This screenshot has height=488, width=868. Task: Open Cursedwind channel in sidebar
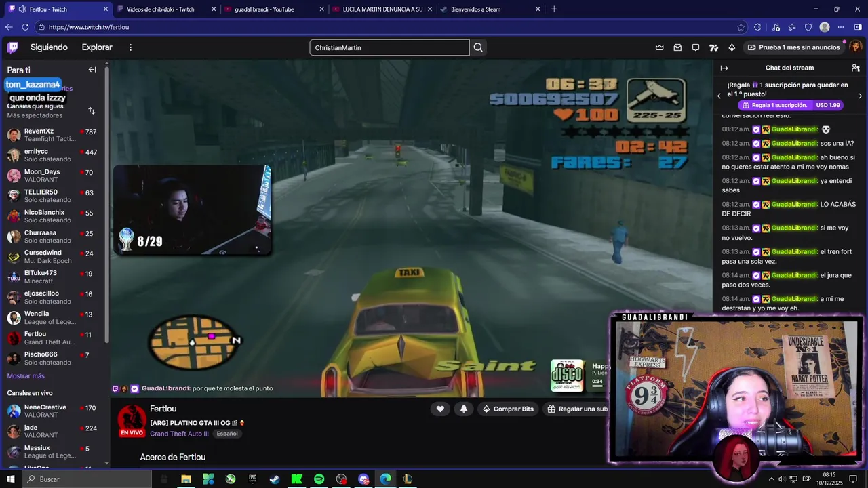click(52, 257)
